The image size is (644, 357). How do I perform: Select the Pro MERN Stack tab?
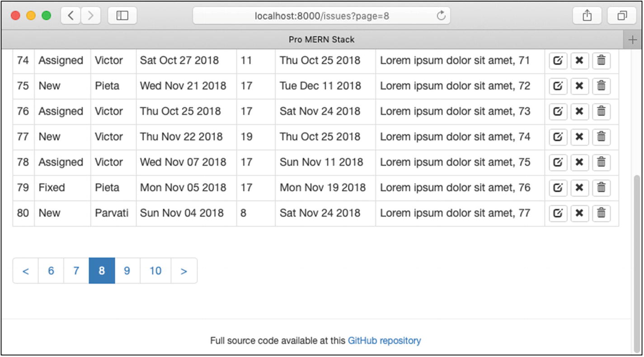[321, 40]
